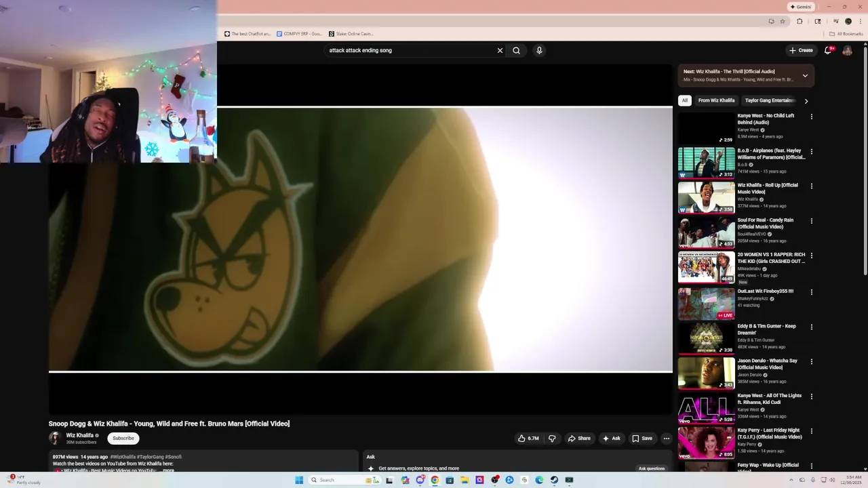Open the Wiz Khalifa channel avatar
This screenshot has height=488, width=868.
(54, 439)
